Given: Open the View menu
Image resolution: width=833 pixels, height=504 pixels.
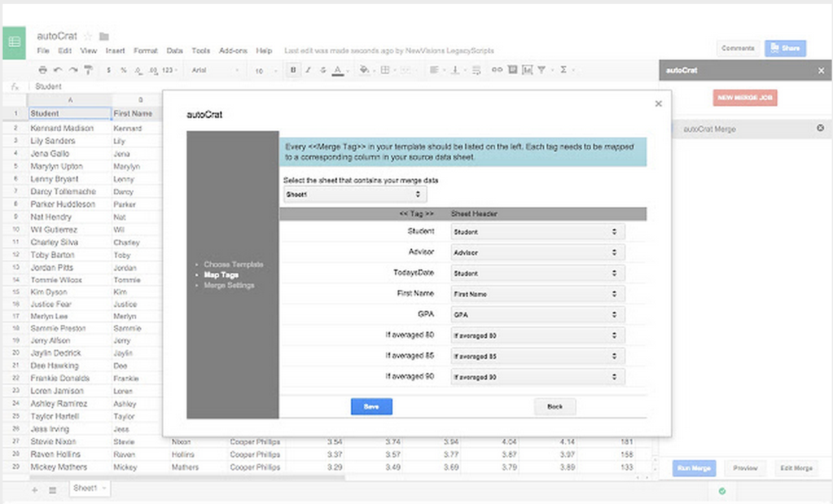Looking at the screenshot, I should 88,51.
